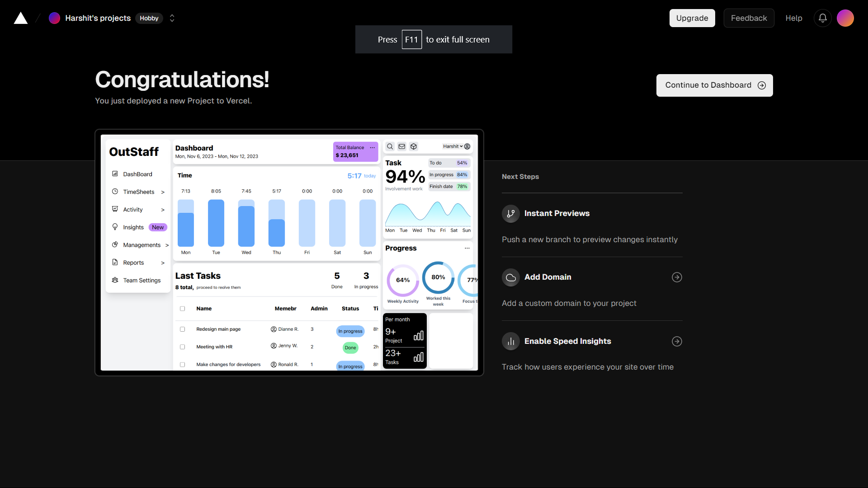Click the 80% Worked this week progress ring
Screen dimensions: 868x488
[438, 277]
